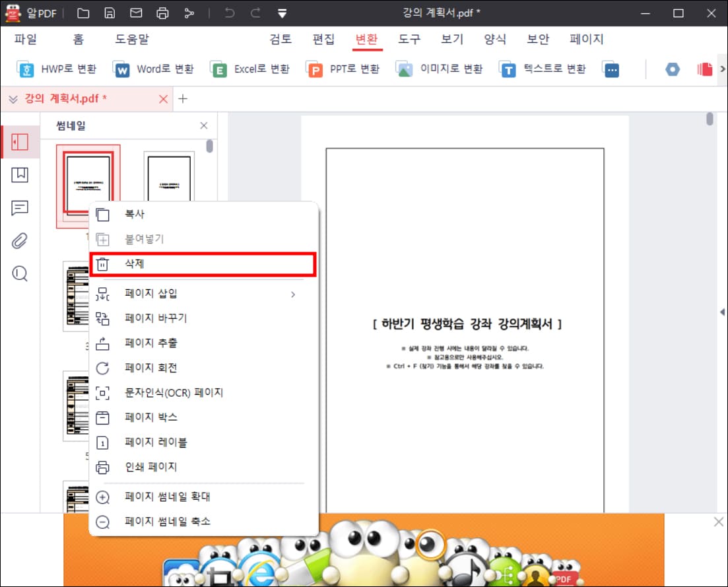Image resolution: width=728 pixels, height=587 pixels.
Task: Collapse the tab bar with the double chevron
Action: pyautogui.click(x=13, y=99)
